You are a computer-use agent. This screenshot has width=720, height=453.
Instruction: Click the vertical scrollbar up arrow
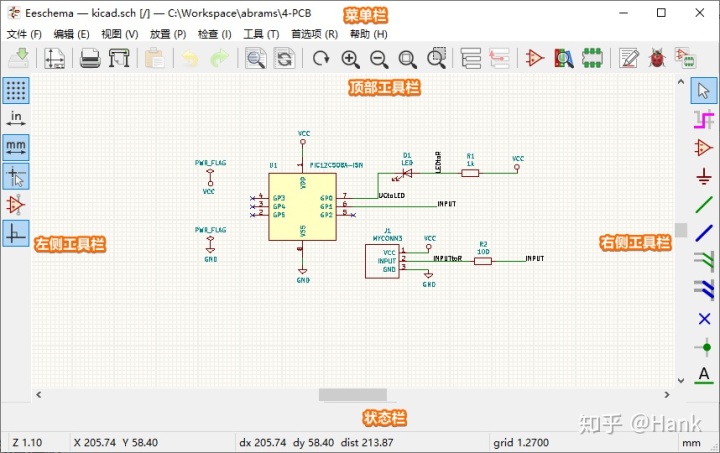pyautogui.click(x=681, y=82)
